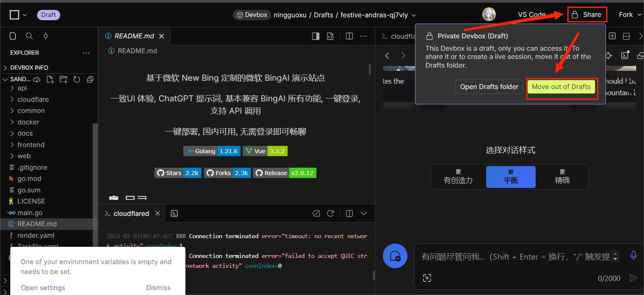This screenshot has height=295, width=644.
Task: Restart the cloudflared terminal task
Action: (x=330, y=213)
